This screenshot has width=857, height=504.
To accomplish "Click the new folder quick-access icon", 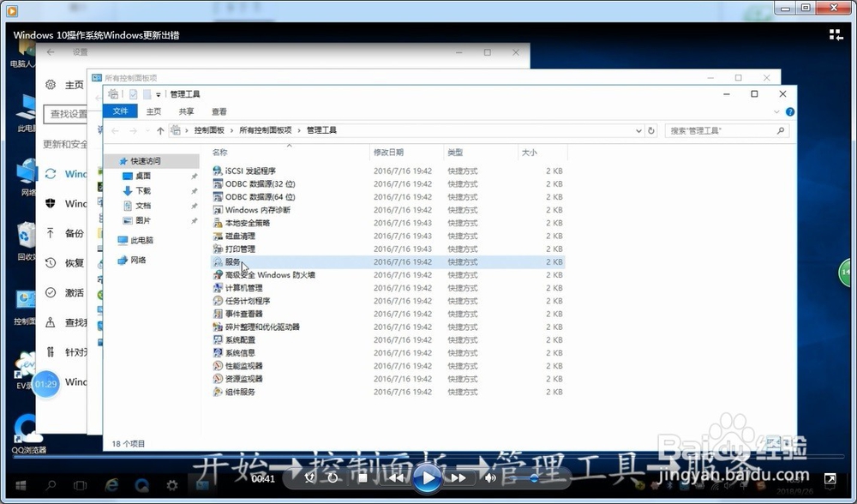I will 147,94.
